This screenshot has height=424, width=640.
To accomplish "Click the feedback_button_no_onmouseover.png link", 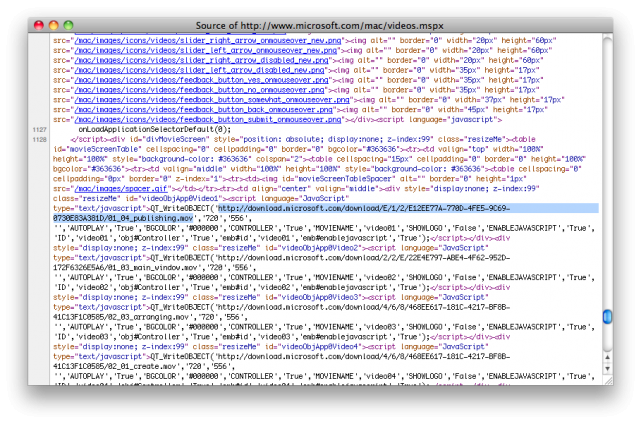I will click(199, 90).
